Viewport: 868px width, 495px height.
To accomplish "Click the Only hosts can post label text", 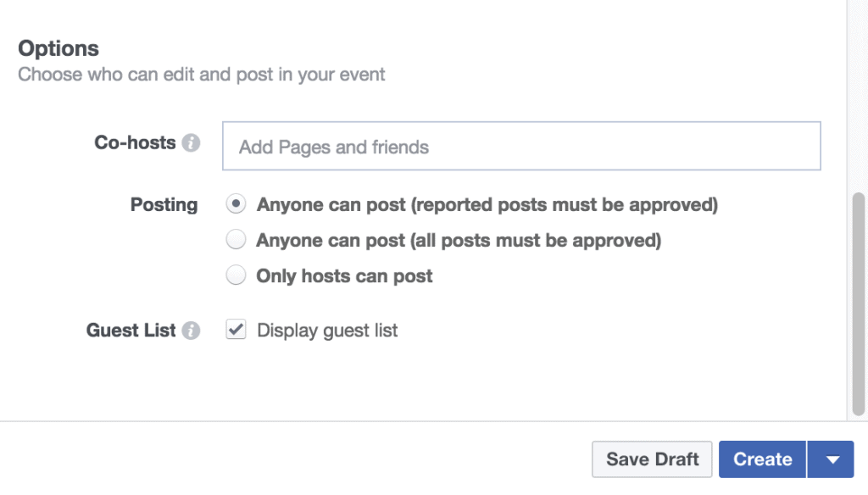I will pyautogui.click(x=344, y=275).
